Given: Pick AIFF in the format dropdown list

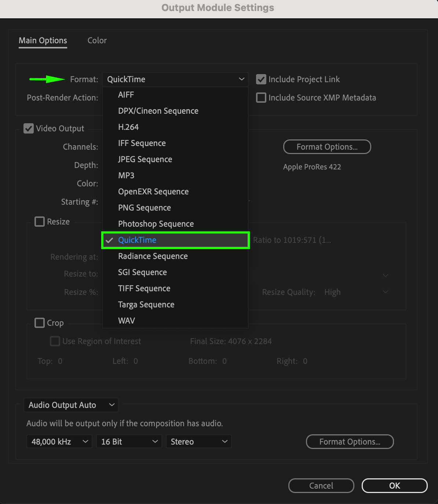Looking at the screenshot, I should [x=126, y=95].
